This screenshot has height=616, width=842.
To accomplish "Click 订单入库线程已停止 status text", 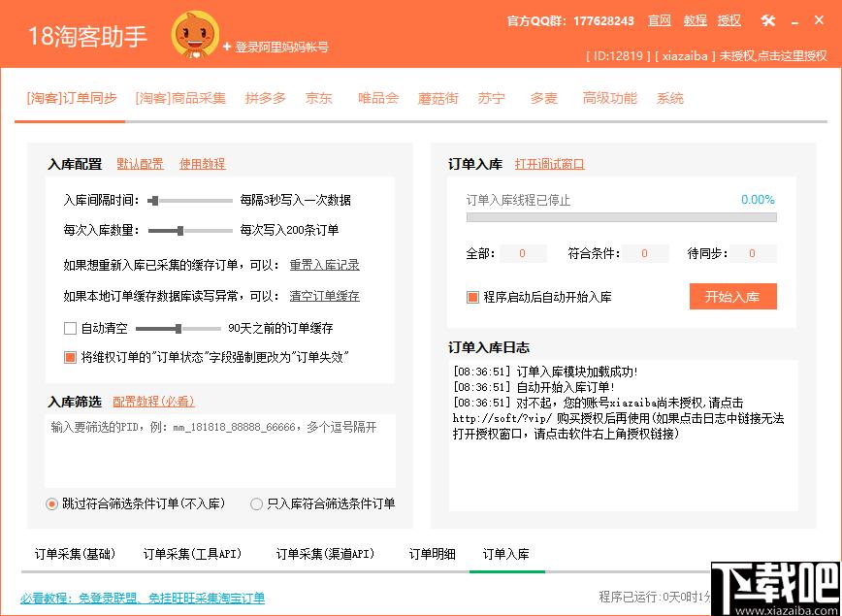I will (518, 200).
